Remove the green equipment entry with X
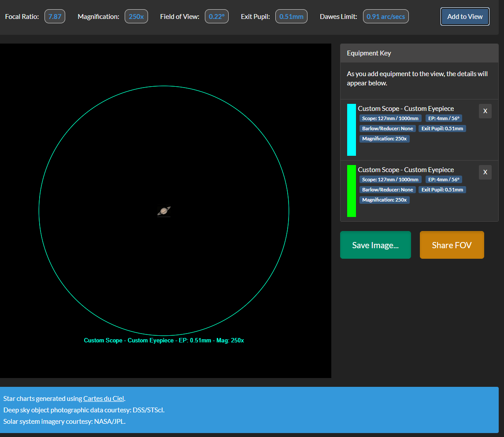504x437 pixels. coord(485,172)
